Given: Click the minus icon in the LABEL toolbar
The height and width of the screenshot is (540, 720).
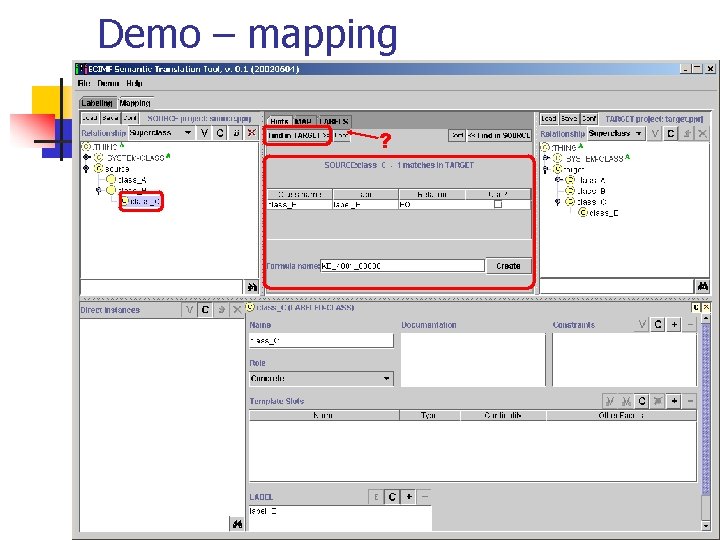Looking at the screenshot, I should click(x=425, y=497).
